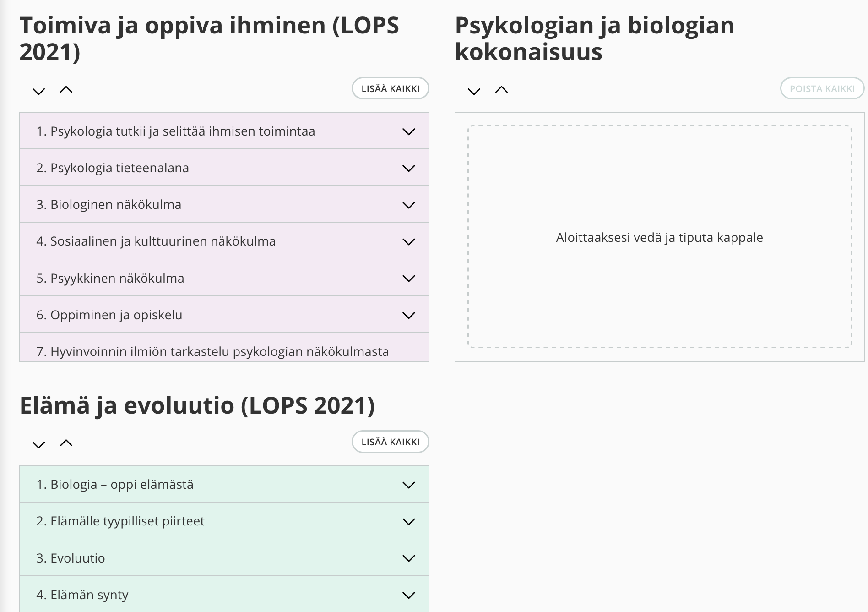Expand the Oppiminen ja opiskelu chevron
This screenshot has width=868, height=612.
(408, 315)
